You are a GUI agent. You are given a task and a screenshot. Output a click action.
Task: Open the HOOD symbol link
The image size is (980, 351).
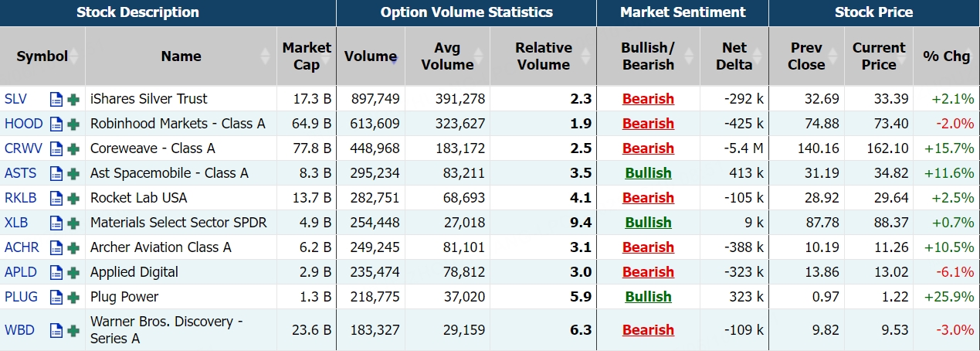click(x=23, y=124)
